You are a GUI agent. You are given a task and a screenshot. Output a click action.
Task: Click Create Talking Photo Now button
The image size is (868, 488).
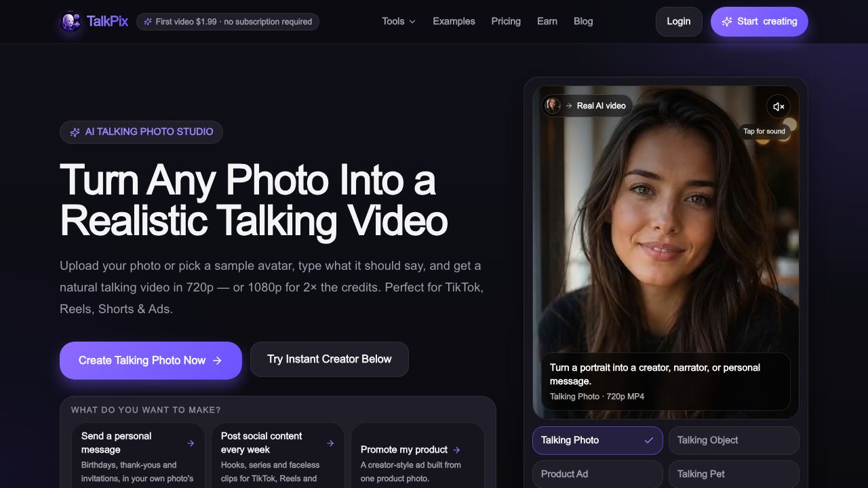click(151, 361)
